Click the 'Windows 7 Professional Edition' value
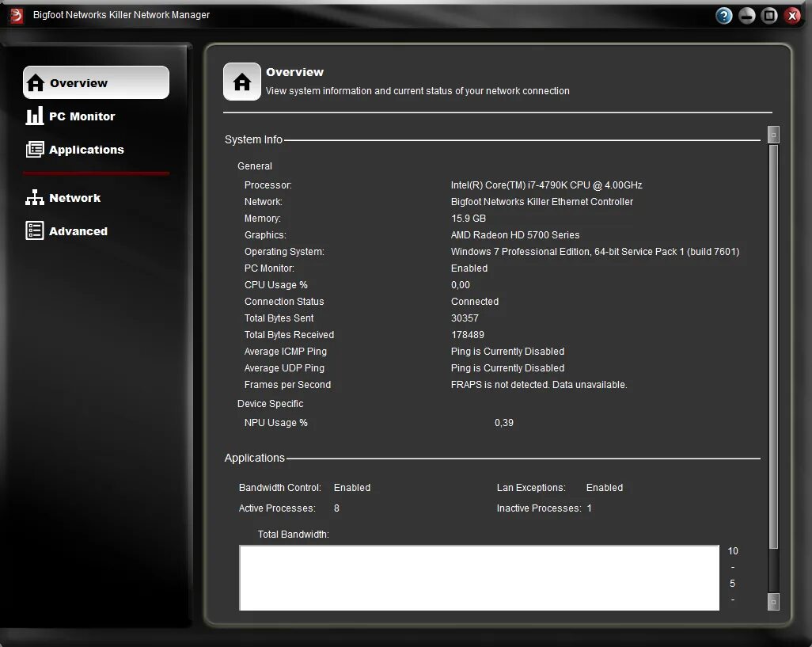The width and height of the screenshot is (812, 647). point(595,251)
